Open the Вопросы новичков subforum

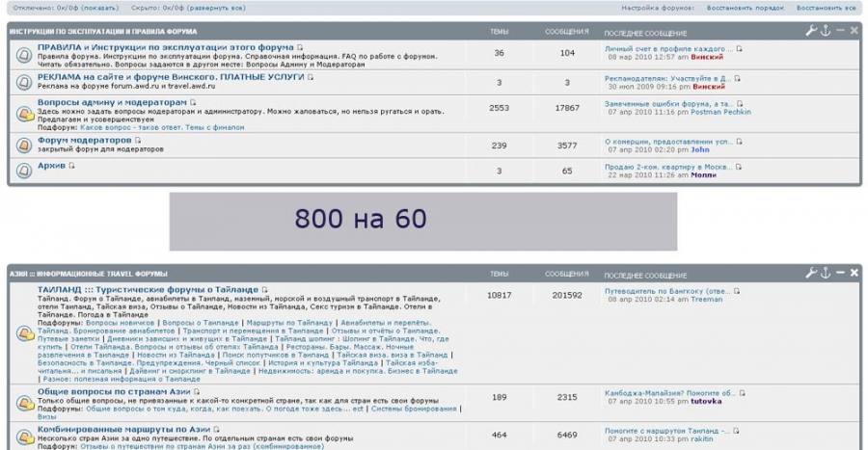coord(121,323)
